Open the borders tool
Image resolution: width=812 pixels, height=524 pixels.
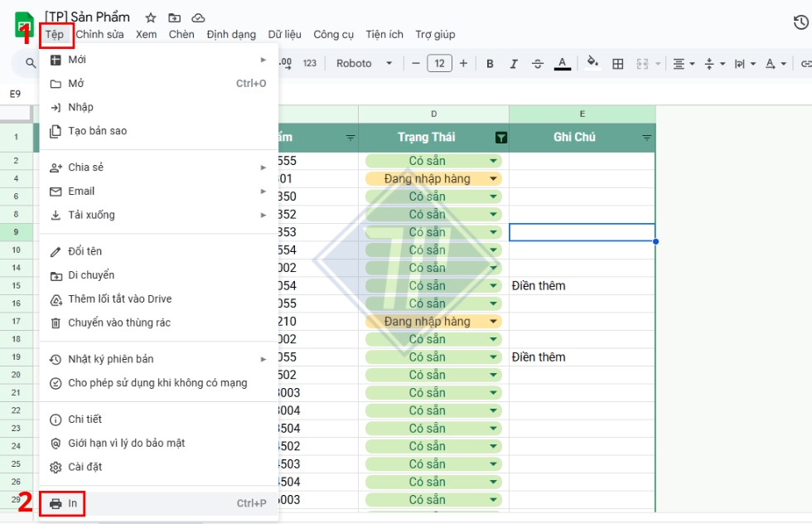tap(618, 63)
